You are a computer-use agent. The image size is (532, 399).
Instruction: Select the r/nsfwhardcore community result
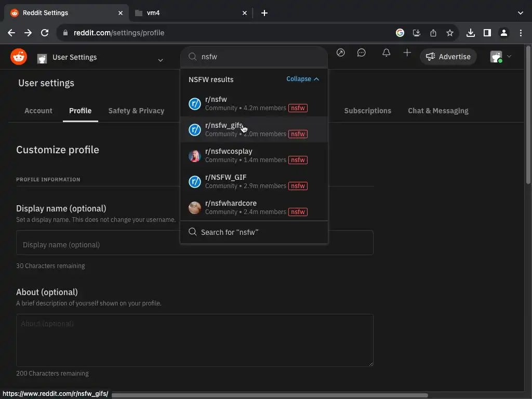[x=254, y=207]
